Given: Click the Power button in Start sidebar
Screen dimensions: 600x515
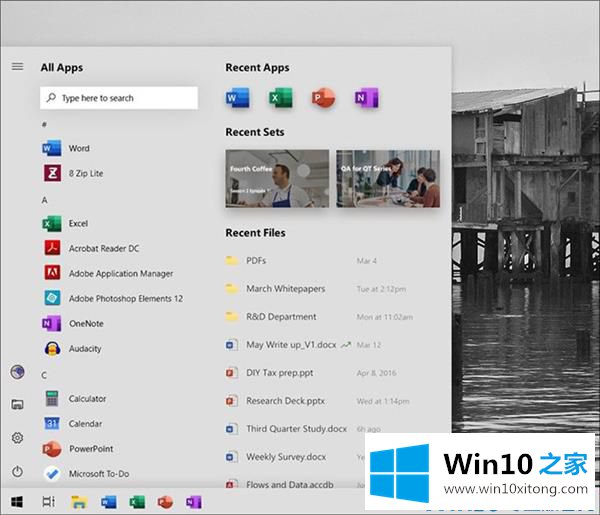Looking at the screenshot, I should pyautogui.click(x=17, y=471).
